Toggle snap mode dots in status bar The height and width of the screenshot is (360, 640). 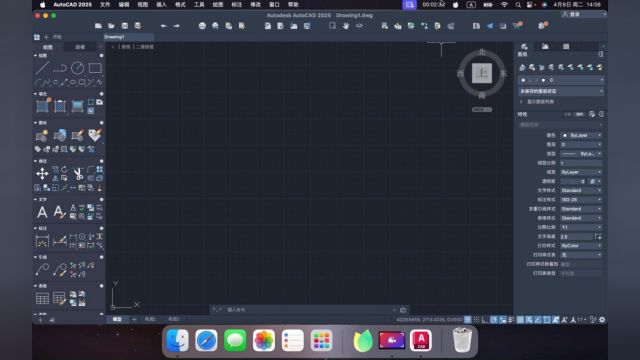click(x=476, y=320)
